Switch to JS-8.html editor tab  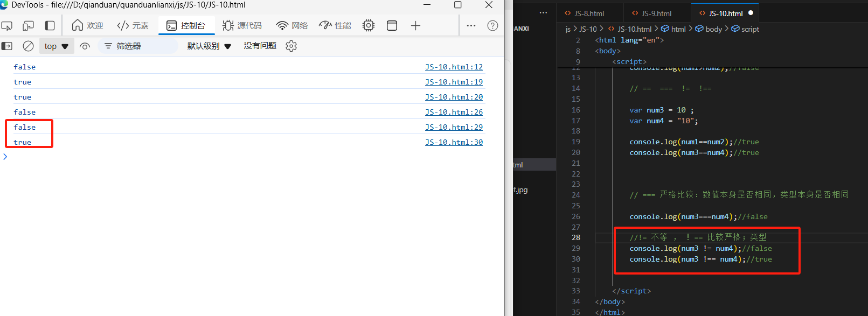589,13
